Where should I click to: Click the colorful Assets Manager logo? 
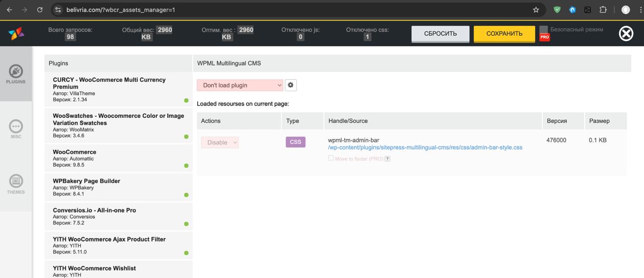tap(16, 34)
